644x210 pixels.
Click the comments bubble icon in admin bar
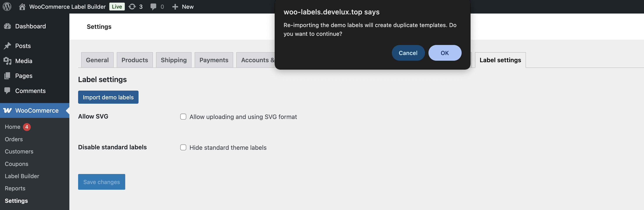point(153,7)
